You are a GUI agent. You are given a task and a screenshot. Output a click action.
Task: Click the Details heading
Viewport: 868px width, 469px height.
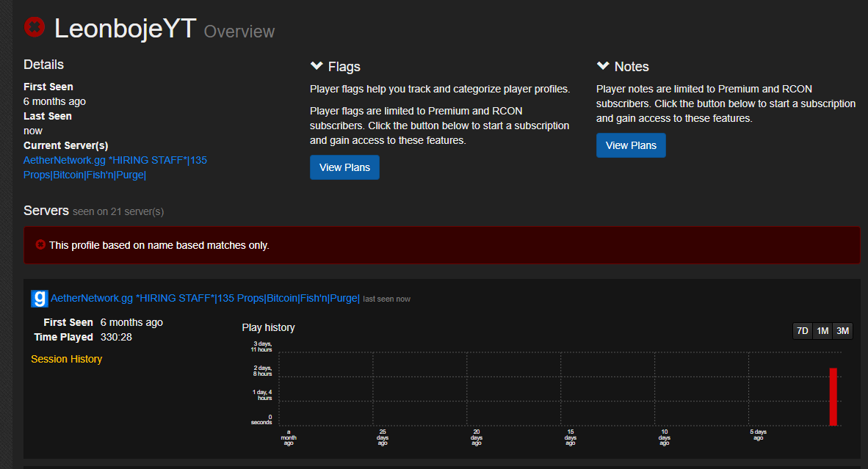click(x=44, y=65)
